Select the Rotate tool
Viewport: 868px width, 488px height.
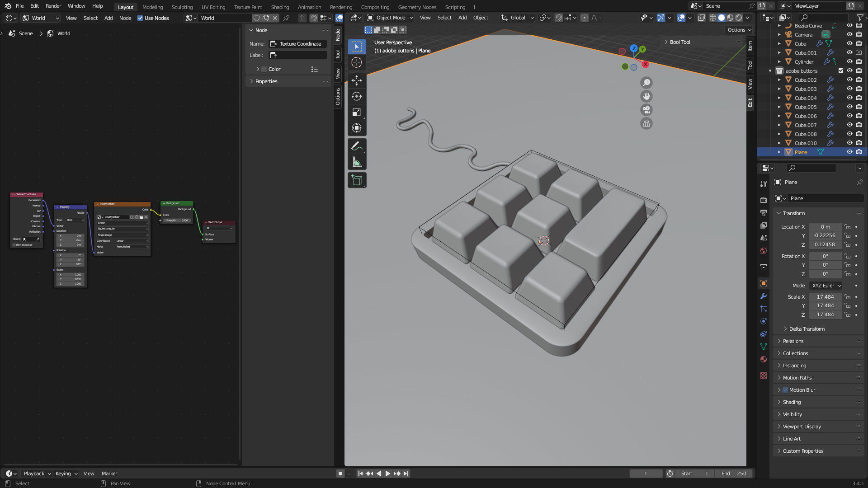(x=357, y=96)
